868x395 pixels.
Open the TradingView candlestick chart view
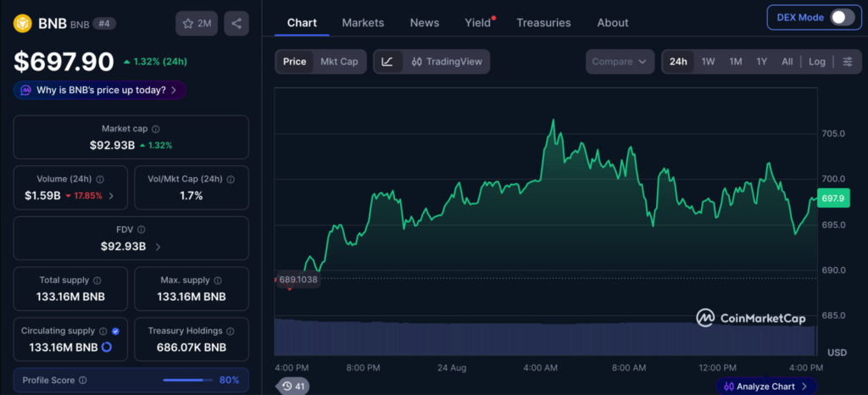(x=448, y=61)
